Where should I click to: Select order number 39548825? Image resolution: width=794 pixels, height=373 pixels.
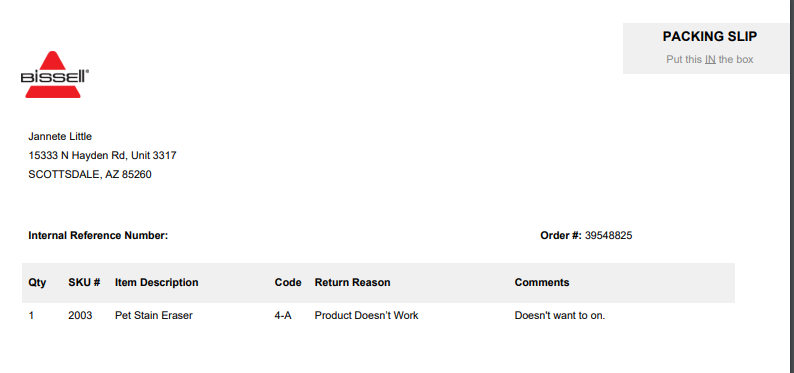pos(609,235)
